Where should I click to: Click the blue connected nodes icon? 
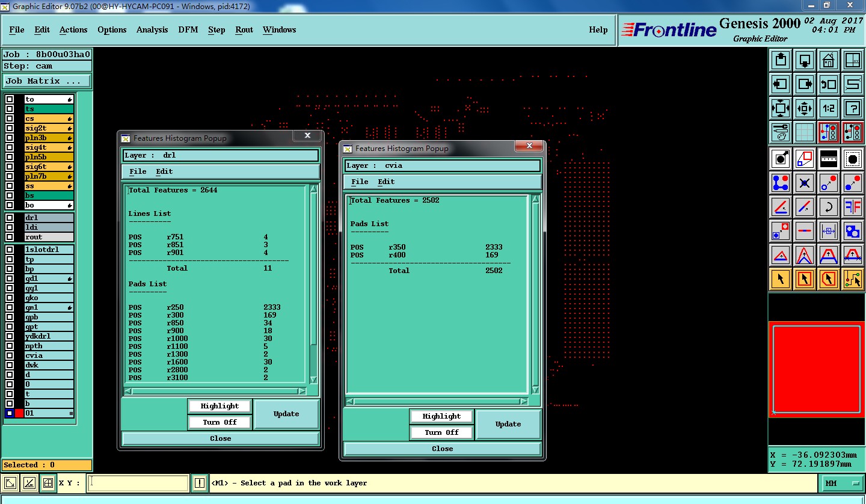[x=780, y=183]
